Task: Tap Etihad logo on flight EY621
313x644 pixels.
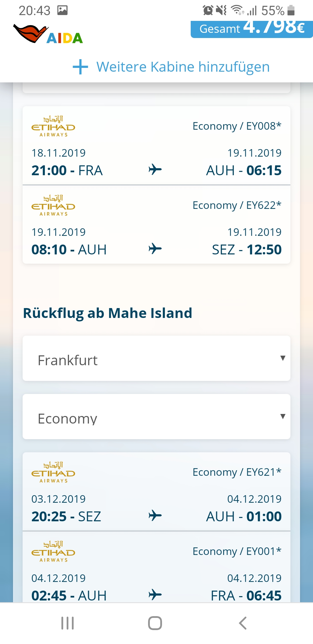Action: click(x=53, y=473)
